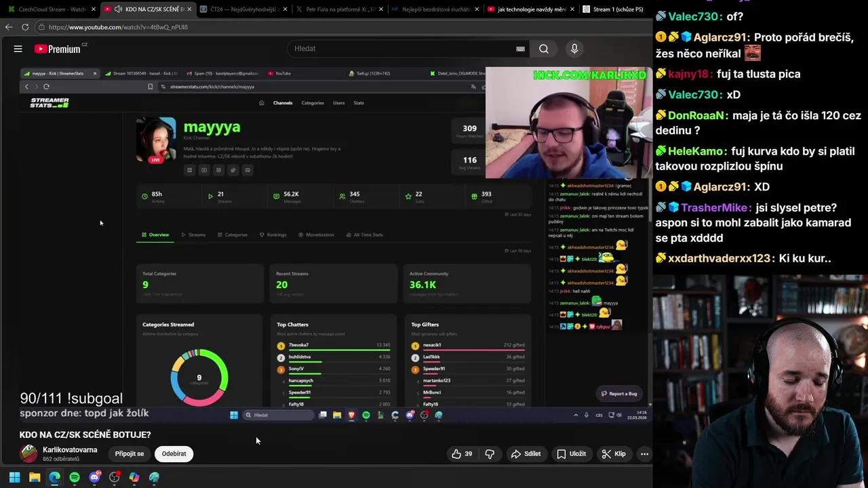Open the Karlikovatovarna channel name link
Viewport: 868px width, 488px height.
point(70,450)
